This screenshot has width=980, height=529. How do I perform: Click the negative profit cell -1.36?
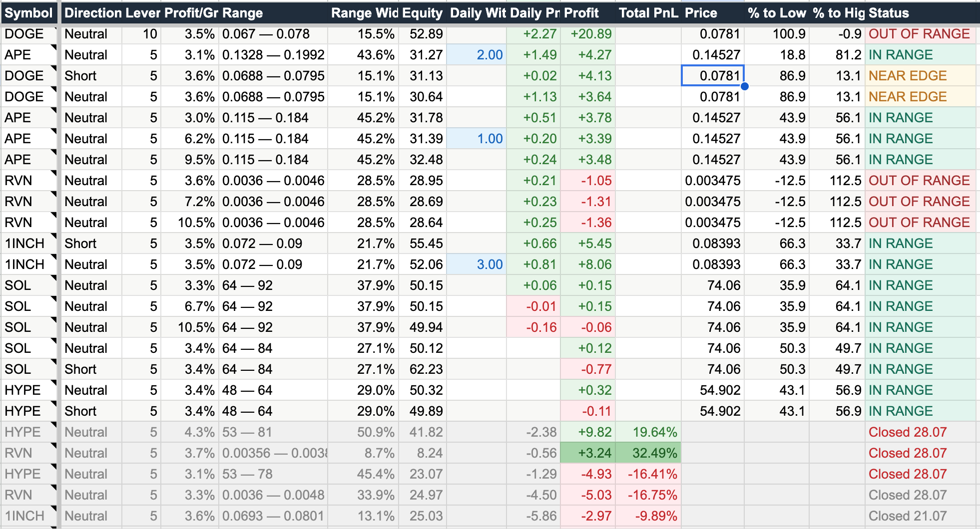588,223
